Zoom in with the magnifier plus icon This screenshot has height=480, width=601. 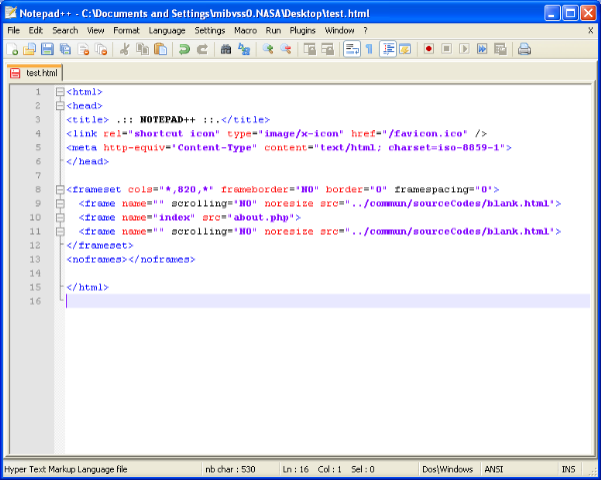pyautogui.click(x=268, y=49)
